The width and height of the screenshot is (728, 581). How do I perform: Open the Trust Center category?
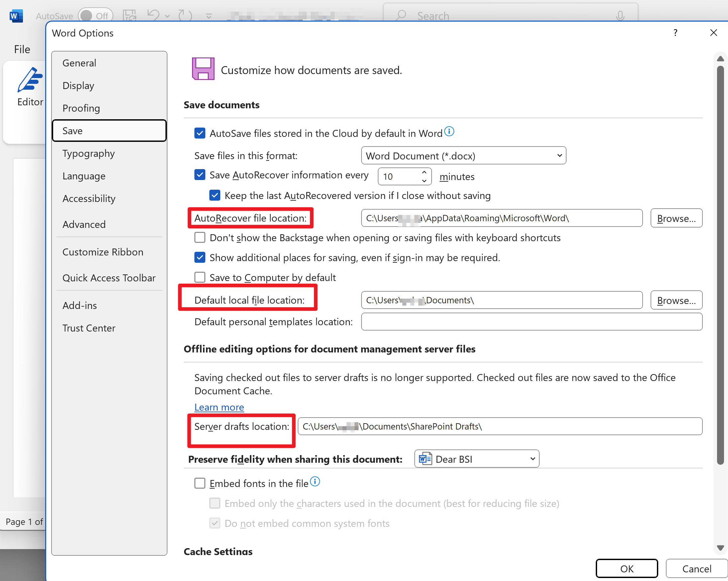coord(89,328)
